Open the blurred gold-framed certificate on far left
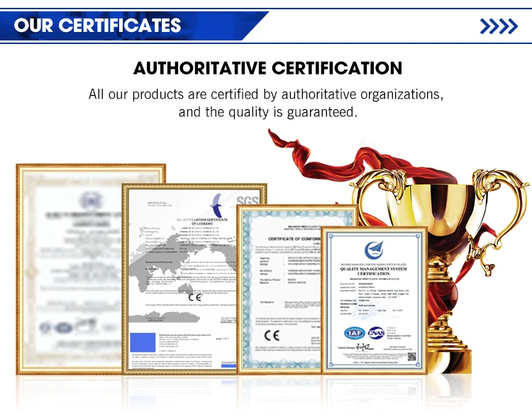532x418 pixels. tap(70, 269)
